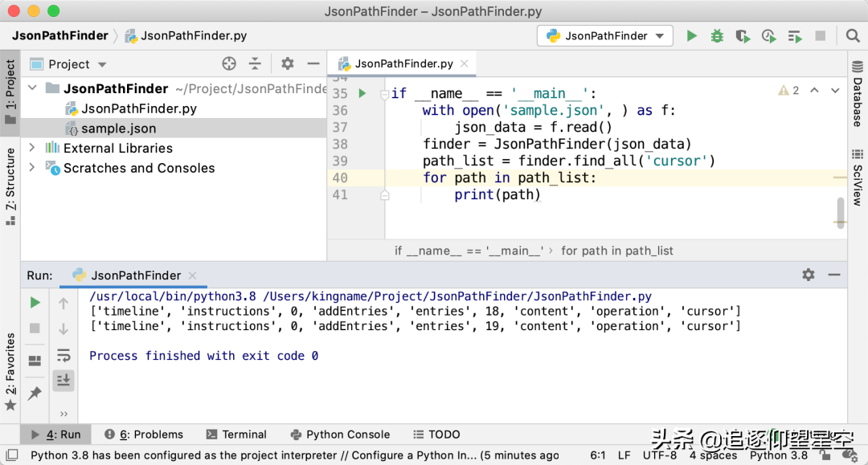Viewport: 868px width, 465px height.
Task: Open the 4: Run tool window button
Action: (55, 434)
